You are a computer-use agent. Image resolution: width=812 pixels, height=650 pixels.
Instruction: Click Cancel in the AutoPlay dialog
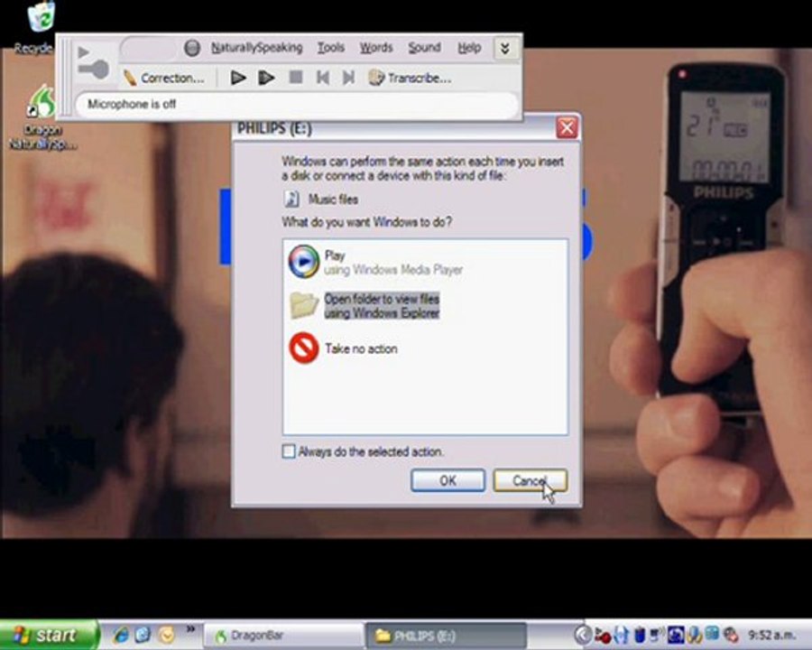pyautogui.click(x=531, y=480)
